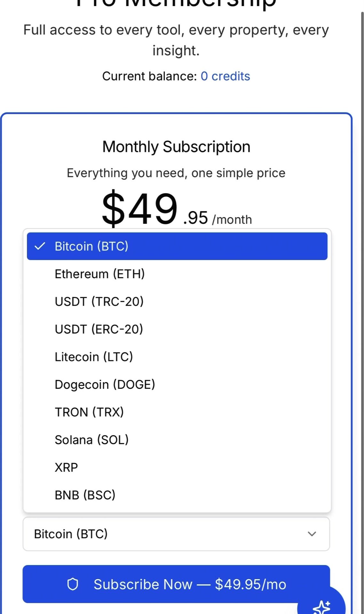The image size is (364, 614).
Task: Click the shield icon on the Subscribe button
Action: 73,584
